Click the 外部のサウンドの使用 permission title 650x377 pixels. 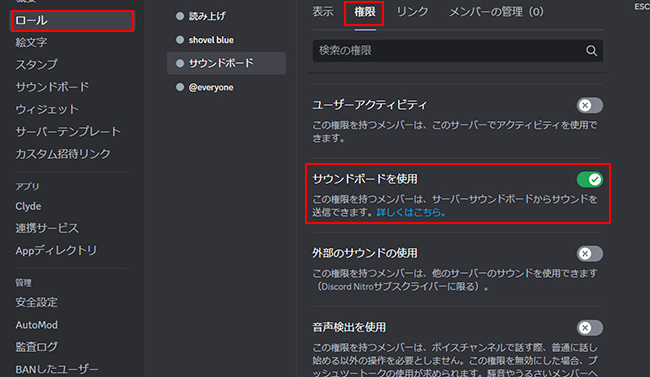click(365, 253)
